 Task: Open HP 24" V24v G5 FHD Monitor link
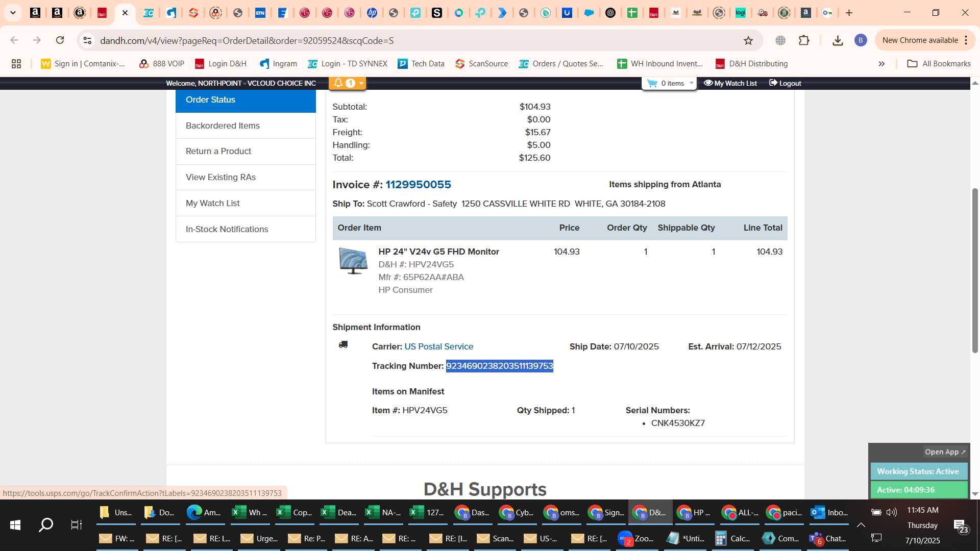tap(438, 252)
